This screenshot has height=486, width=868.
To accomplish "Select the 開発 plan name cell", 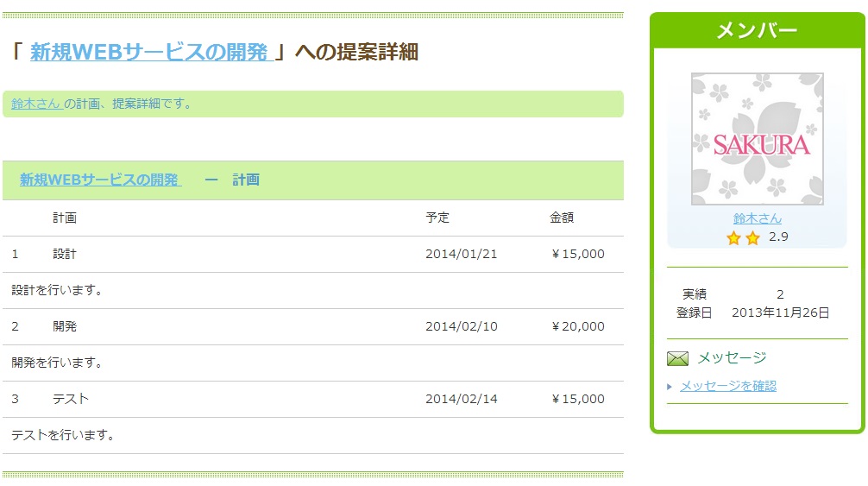I will (65, 326).
